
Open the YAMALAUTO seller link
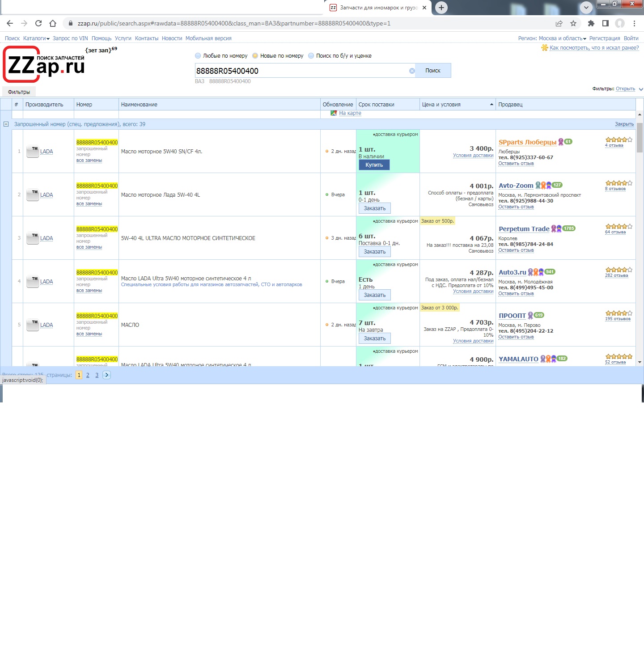pyautogui.click(x=519, y=359)
